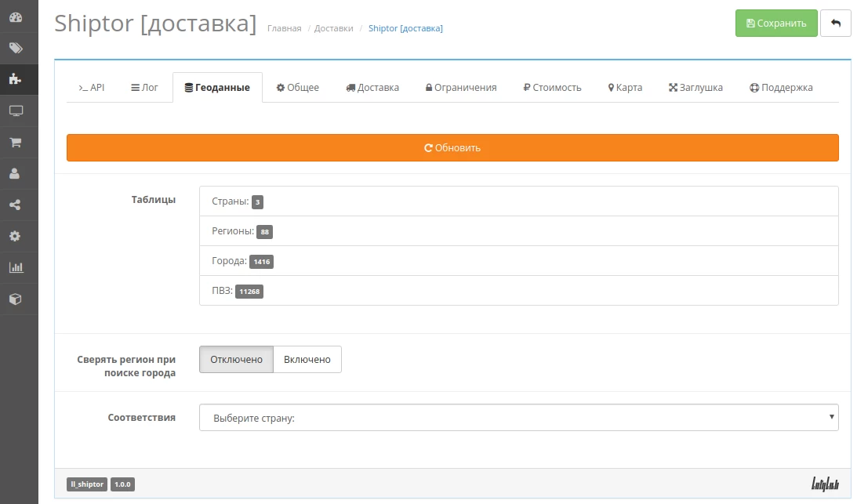857x504 pixels.
Task: Open the Стоимость tab
Action: click(x=552, y=88)
